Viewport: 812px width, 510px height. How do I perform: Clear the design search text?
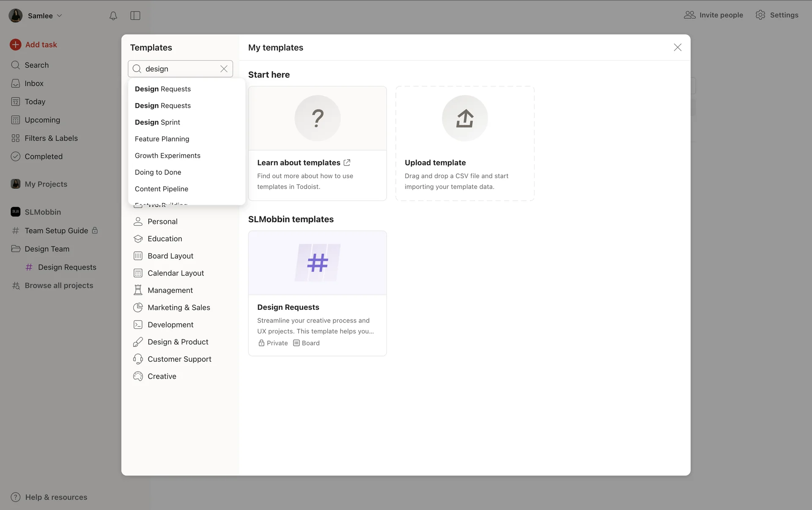point(224,69)
